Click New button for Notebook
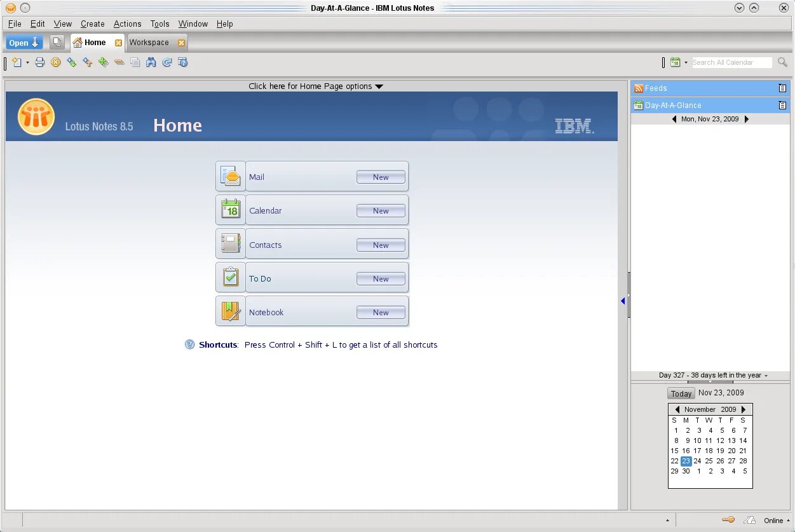This screenshot has height=532, width=795. 381,312
